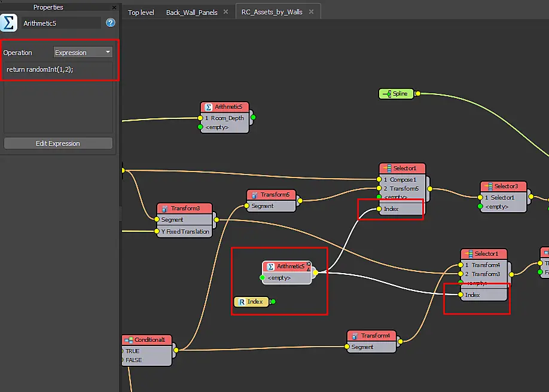Click the Edit Expression button
The width and height of the screenshot is (549, 392).
point(58,143)
